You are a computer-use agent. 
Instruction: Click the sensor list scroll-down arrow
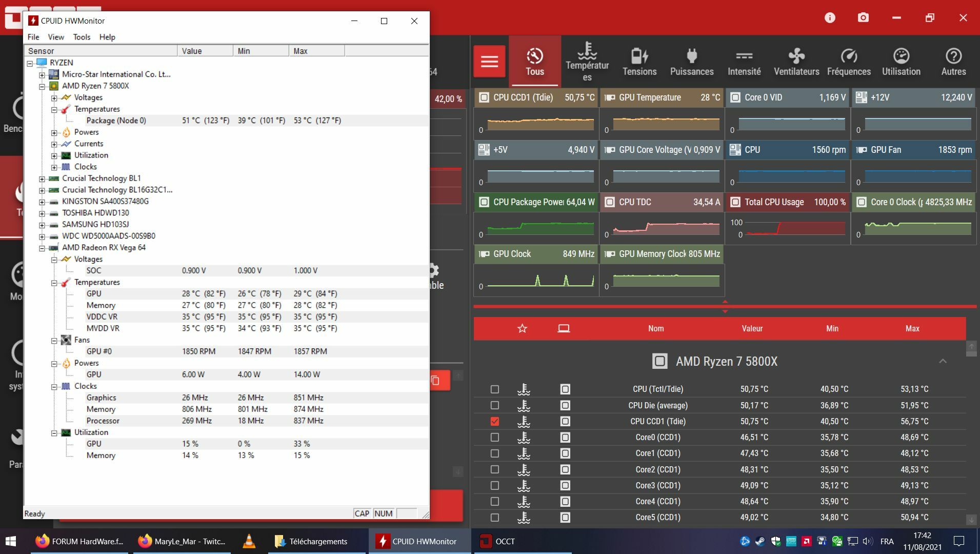[971, 520]
